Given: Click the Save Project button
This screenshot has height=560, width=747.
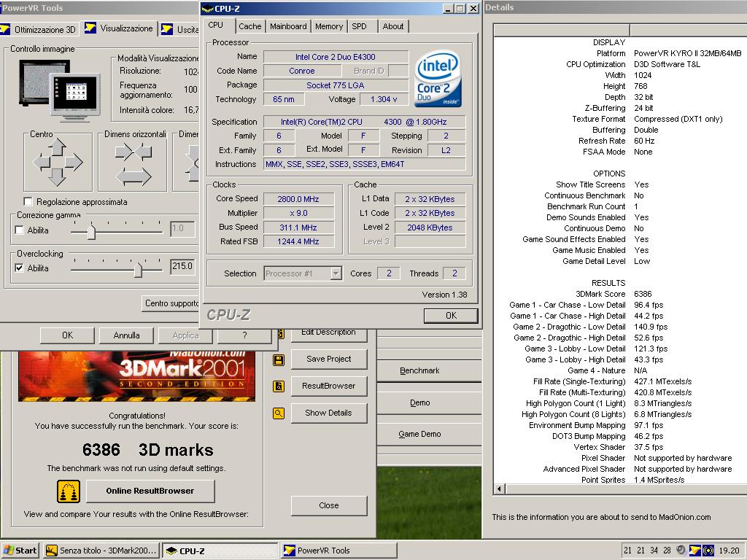Looking at the screenshot, I should (329, 359).
